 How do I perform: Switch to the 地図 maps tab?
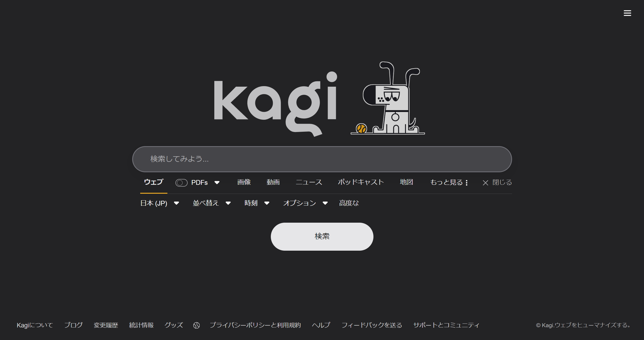406,182
